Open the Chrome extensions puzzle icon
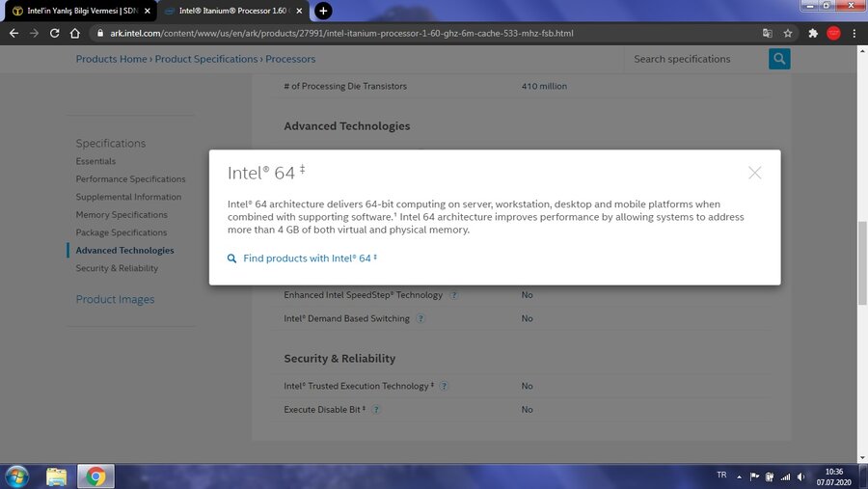The image size is (868, 489). point(813,33)
